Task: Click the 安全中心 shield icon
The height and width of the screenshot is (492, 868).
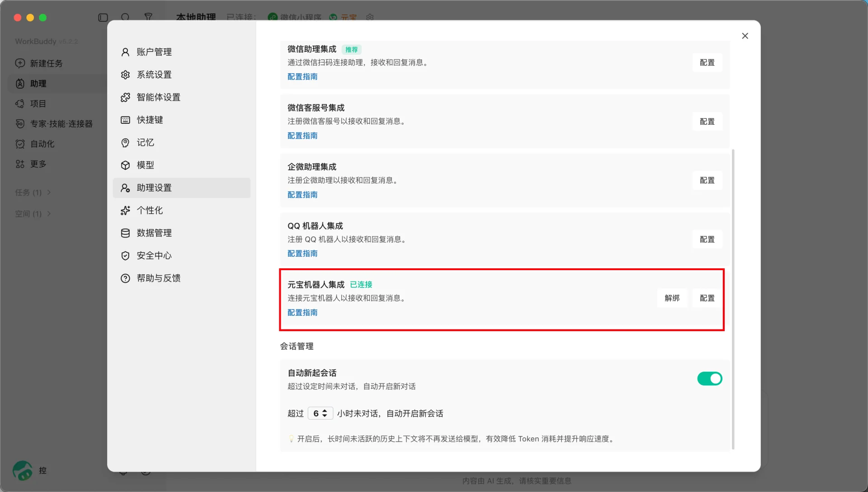Action: (125, 255)
